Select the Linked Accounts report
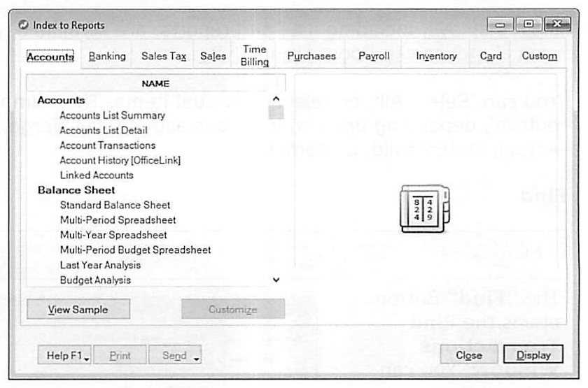This screenshot has height=388, width=588. [x=97, y=175]
